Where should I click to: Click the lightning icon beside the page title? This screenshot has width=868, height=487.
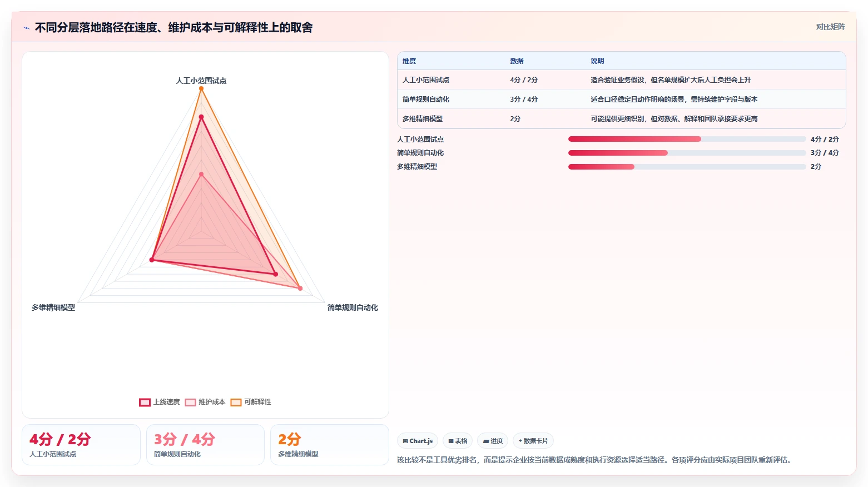coord(26,28)
